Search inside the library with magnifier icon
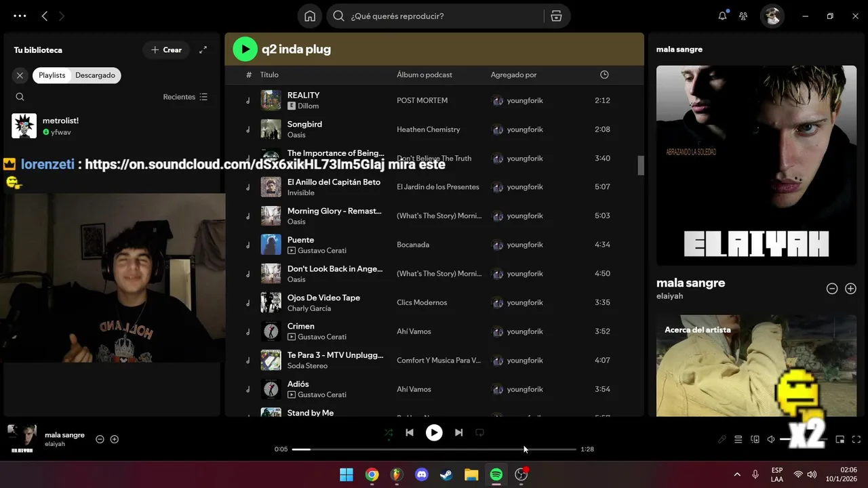This screenshot has width=868, height=488. point(20,97)
